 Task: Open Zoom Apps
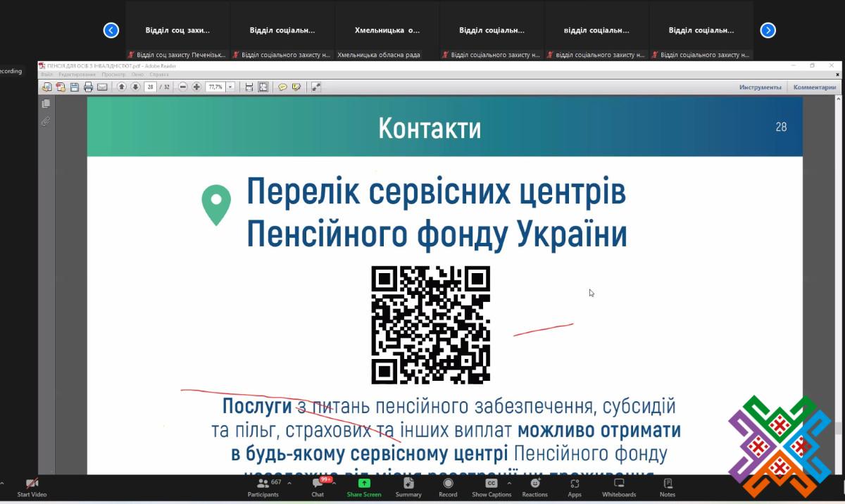[x=575, y=487]
